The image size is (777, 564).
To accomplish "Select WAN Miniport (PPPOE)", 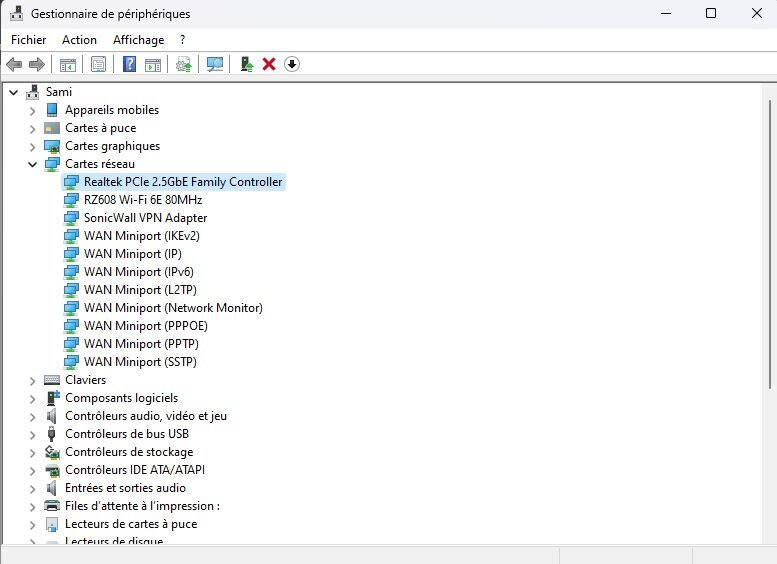I will (146, 326).
